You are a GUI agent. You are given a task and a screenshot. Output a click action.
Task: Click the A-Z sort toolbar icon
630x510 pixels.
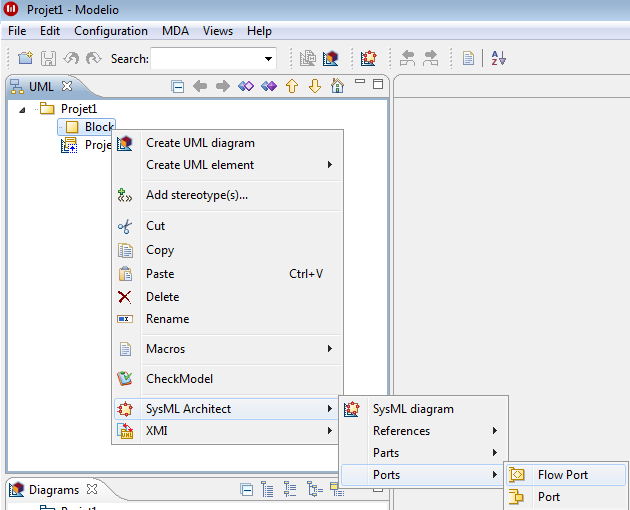point(499,59)
